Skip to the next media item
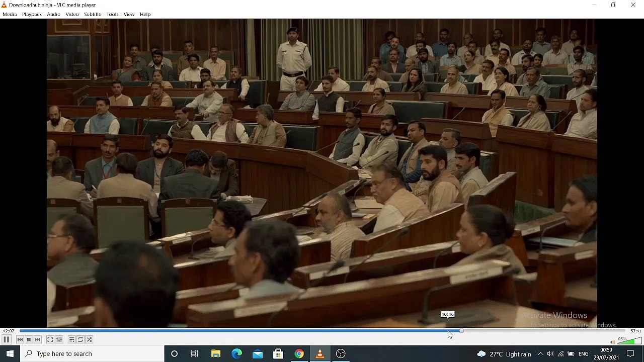 tap(38, 340)
